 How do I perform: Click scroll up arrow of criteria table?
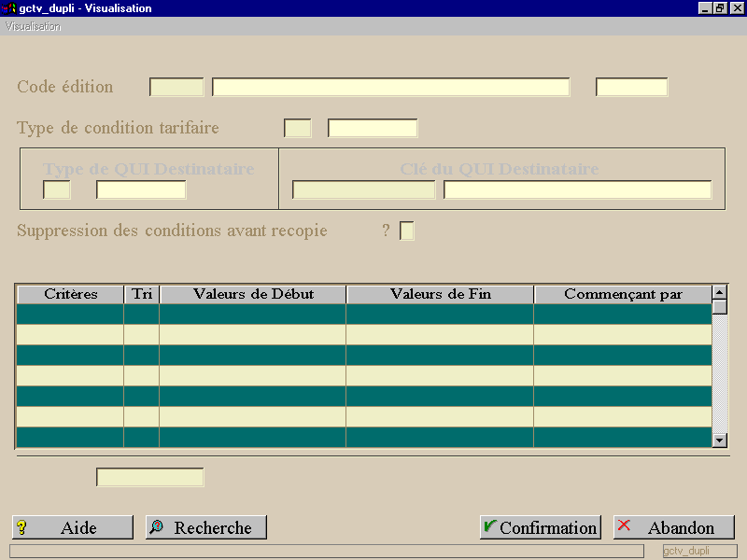click(x=719, y=291)
